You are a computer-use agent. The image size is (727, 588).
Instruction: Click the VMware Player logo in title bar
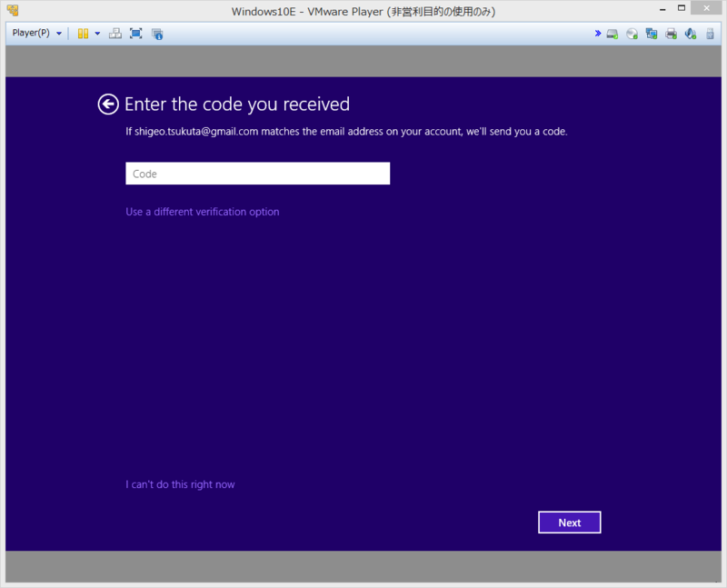coord(13,10)
